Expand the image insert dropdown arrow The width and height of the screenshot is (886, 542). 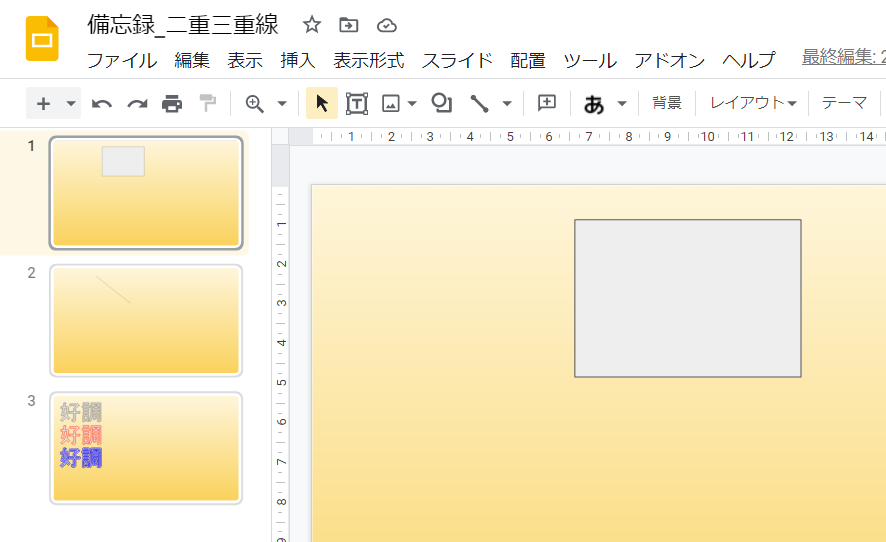click(412, 104)
